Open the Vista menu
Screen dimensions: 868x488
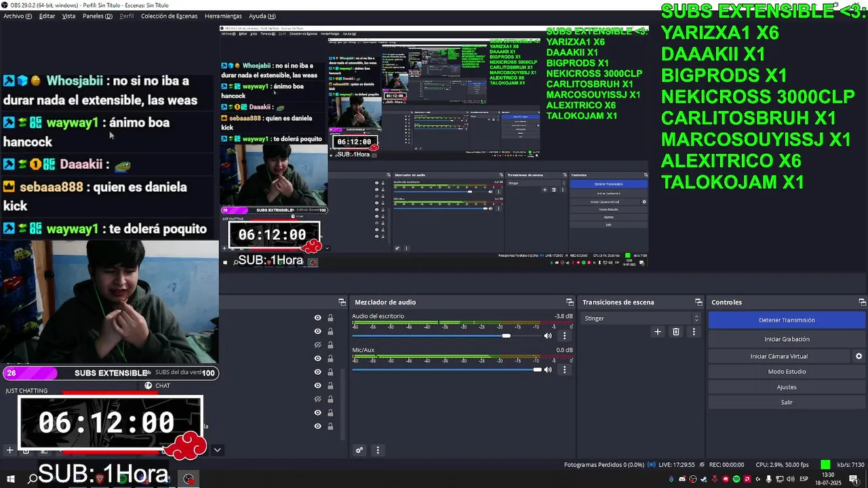coord(68,16)
